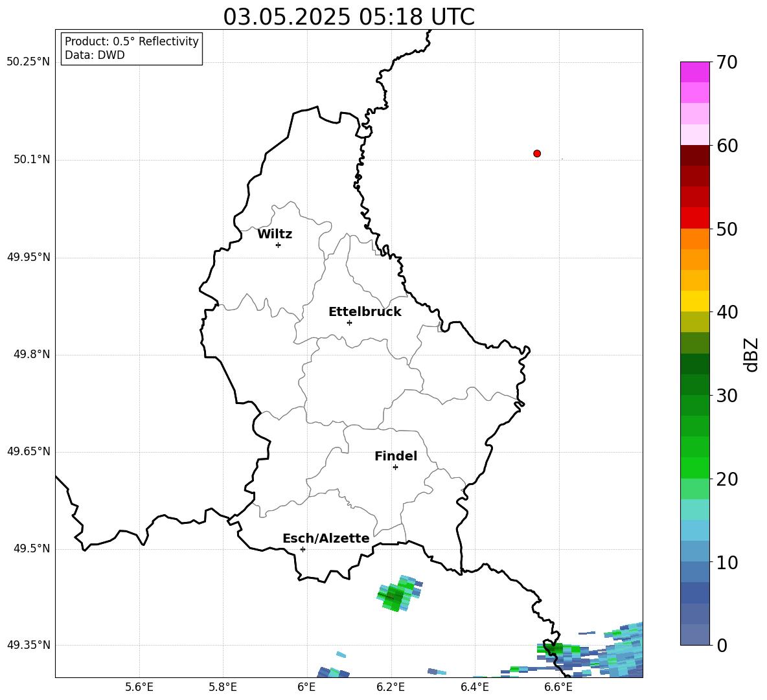
Task: Click the 49.5°N latitude label
Action: [x=32, y=548]
